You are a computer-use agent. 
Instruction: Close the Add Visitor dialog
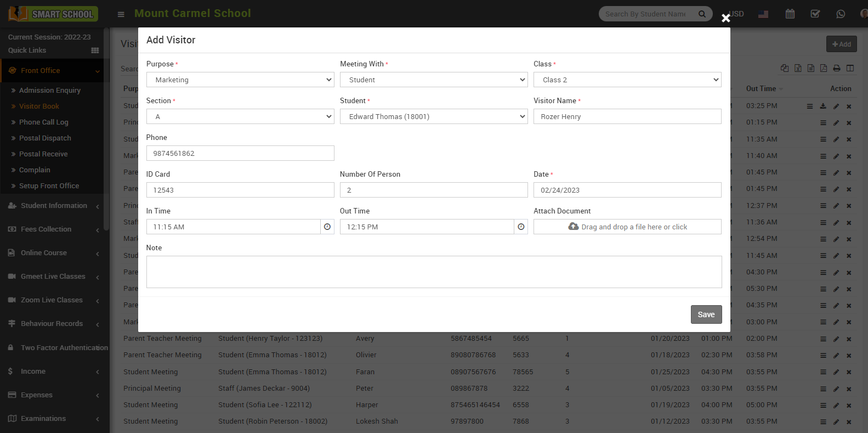[725, 18]
